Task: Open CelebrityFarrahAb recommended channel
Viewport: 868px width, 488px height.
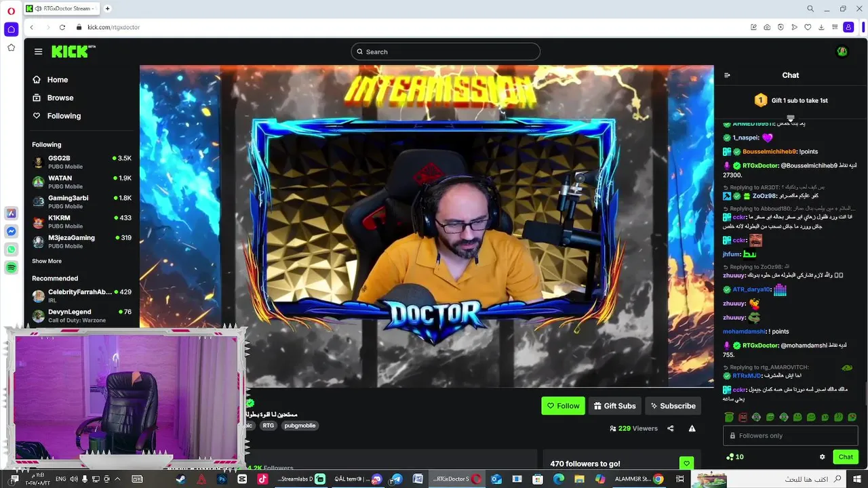Action: click(x=81, y=296)
